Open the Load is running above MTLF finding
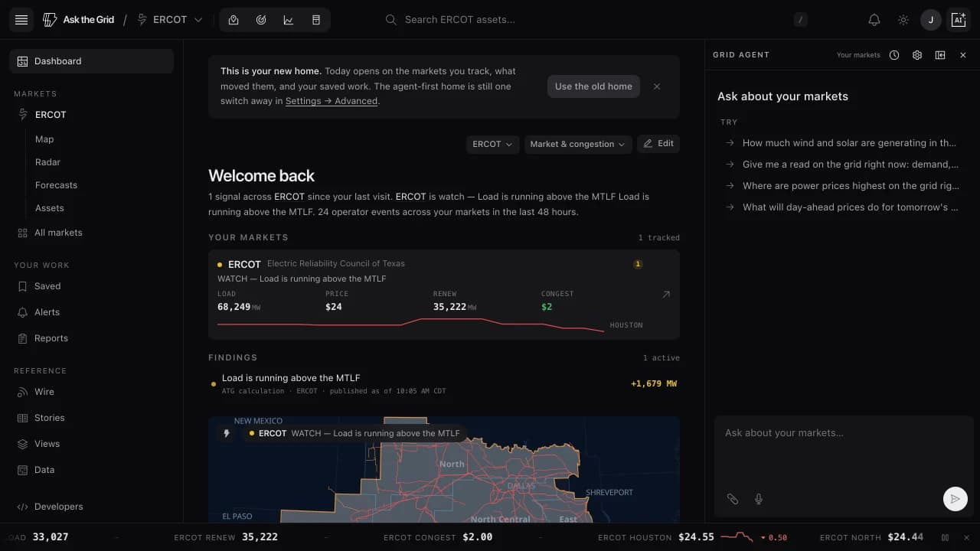The width and height of the screenshot is (980, 551). (x=444, y=384)
